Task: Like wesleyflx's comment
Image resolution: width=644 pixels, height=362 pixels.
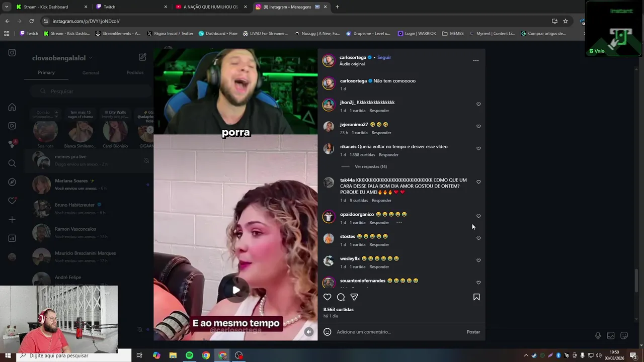Action: (478, 260)
